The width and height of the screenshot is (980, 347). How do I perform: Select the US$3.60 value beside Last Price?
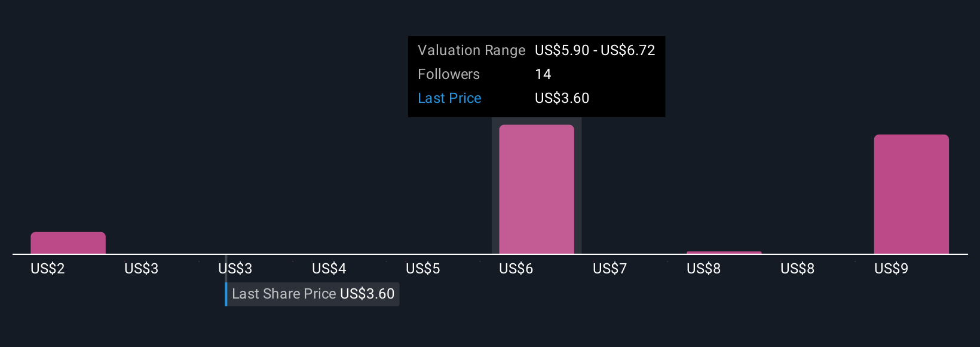562,98
